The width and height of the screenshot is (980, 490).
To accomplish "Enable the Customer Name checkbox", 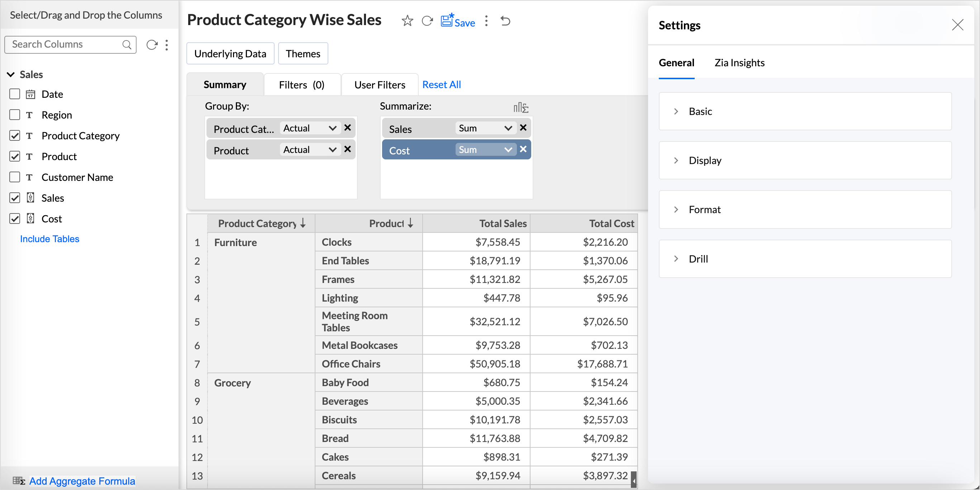I will [14, 177].
